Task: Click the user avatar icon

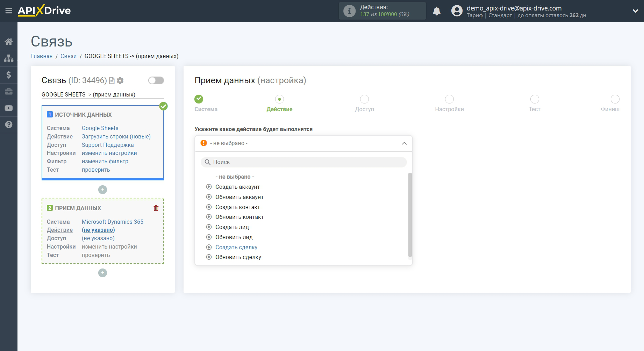Action: click(x=457, y=11)
